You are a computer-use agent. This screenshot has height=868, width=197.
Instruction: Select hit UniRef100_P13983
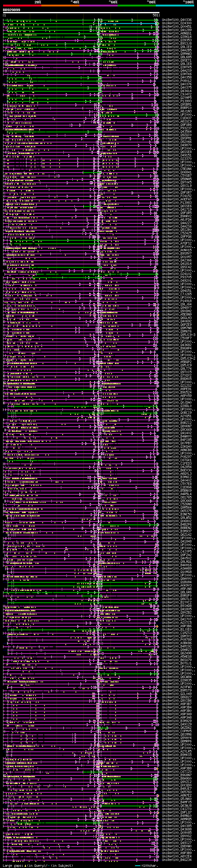point(177,203)
